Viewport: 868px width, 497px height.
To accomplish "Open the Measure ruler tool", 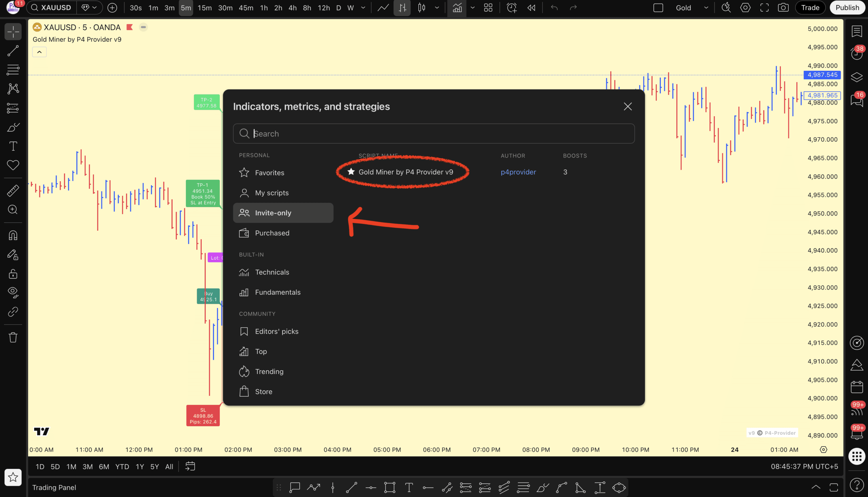I will (13, 190).
